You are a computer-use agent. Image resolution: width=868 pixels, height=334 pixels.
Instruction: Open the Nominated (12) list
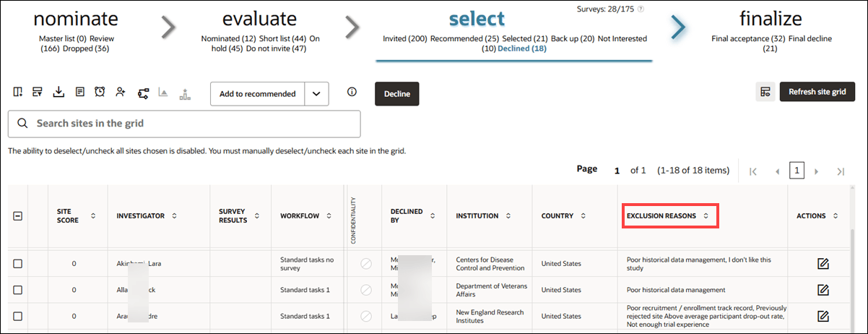pyautogui.click(x=229, y=38)
